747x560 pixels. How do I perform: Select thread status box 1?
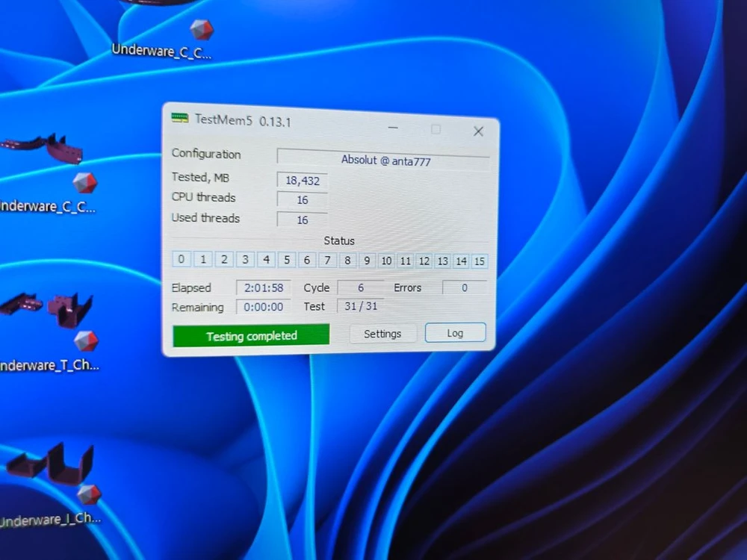203,259
